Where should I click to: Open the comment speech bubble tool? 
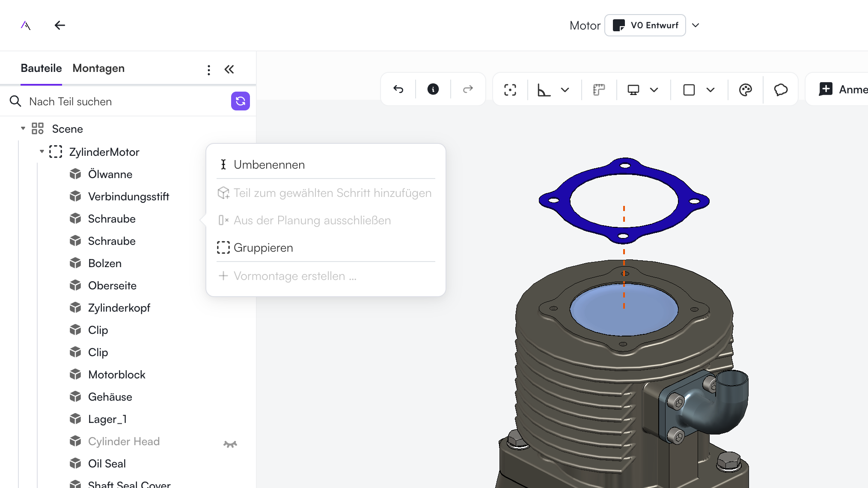click(x=781, y=90)
